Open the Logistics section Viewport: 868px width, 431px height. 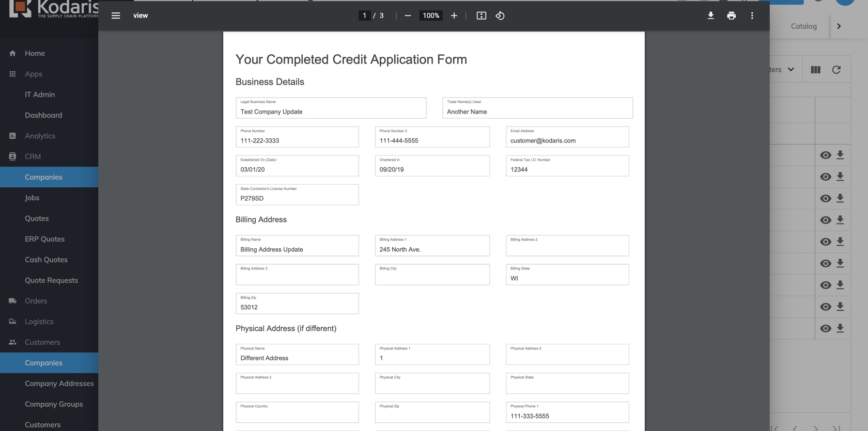tap(39, 322)
